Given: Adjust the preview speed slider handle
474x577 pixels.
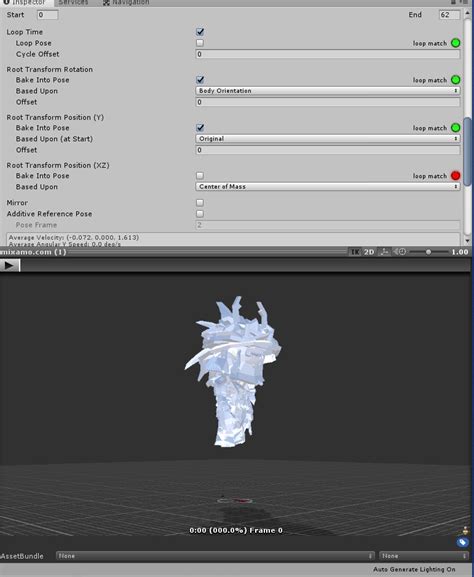Looking at the screenshot, I should pos(428,252).
